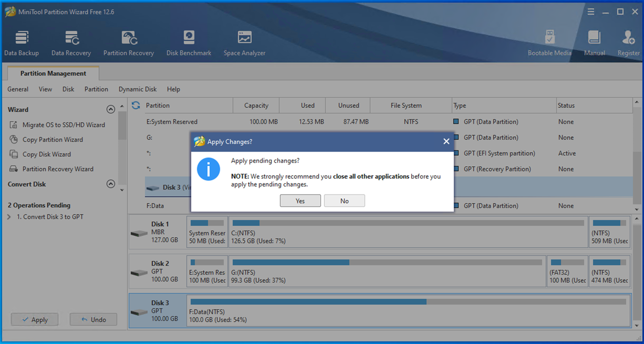Image resolution: width=644 pixels, height=344 pixels.
Task: Select the F:Data partition row
Action: click(x=388, y=206)
